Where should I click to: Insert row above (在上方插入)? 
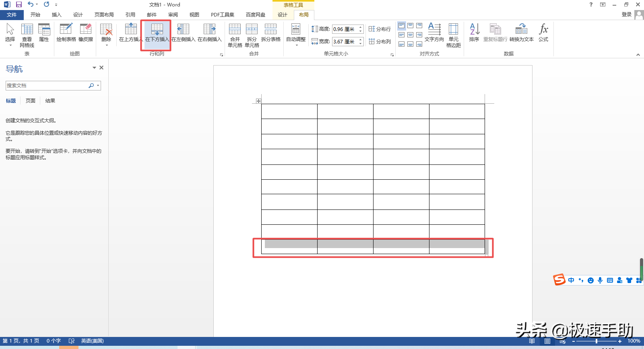pos(131,33)
